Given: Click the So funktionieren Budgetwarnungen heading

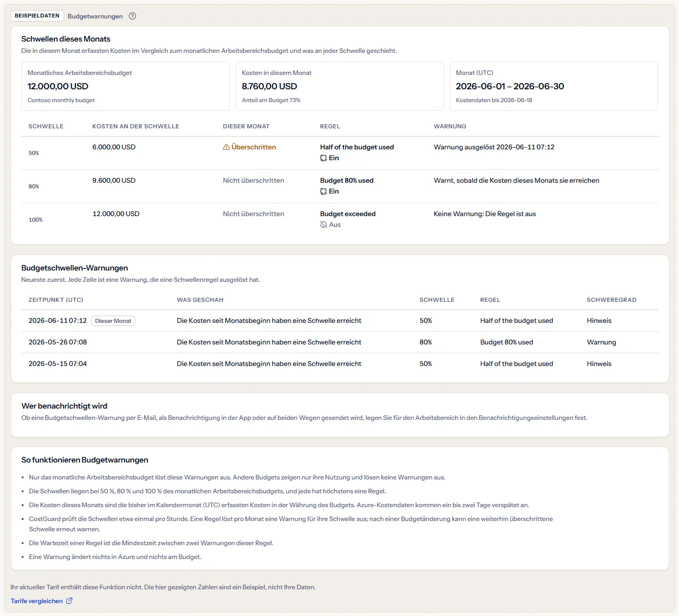Looking at the screenshot, I should pyautogui.click(x=85, y=460).
